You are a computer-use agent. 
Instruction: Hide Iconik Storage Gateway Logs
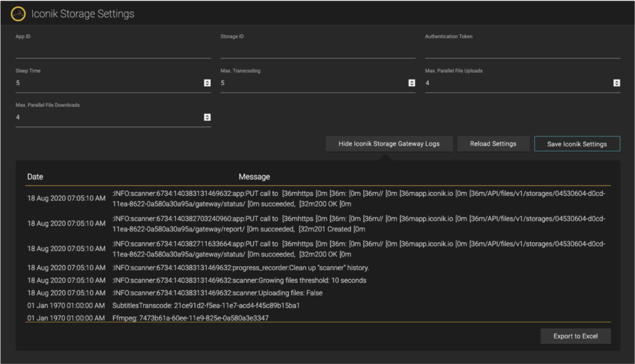click(x=389, y=144)
